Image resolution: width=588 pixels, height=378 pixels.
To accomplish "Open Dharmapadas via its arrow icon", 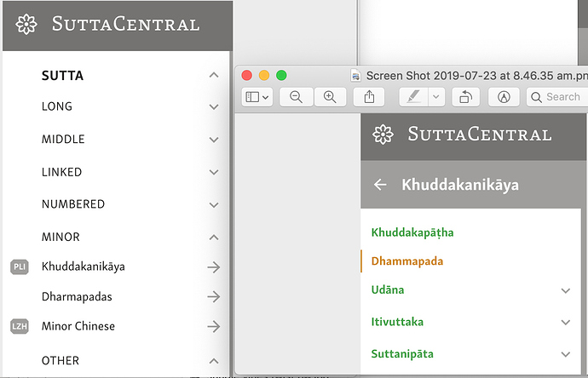I will pyautogui.click(x=213, y=297).
